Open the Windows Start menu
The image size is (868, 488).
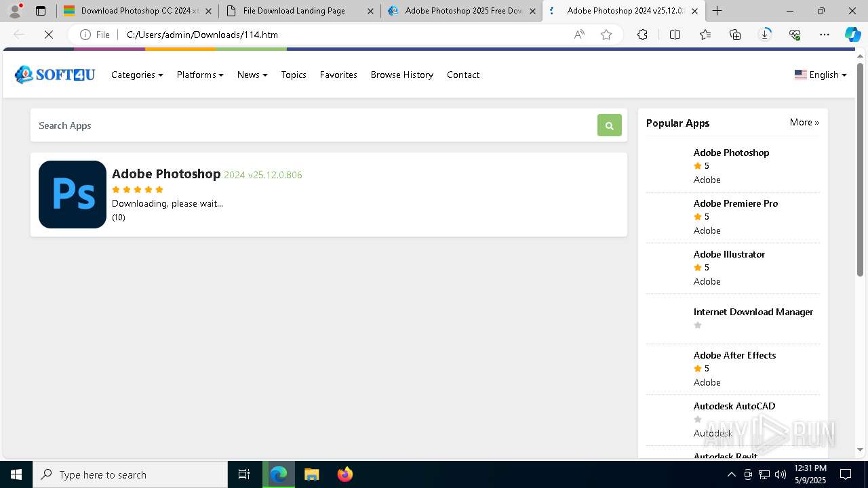[16, 474]
